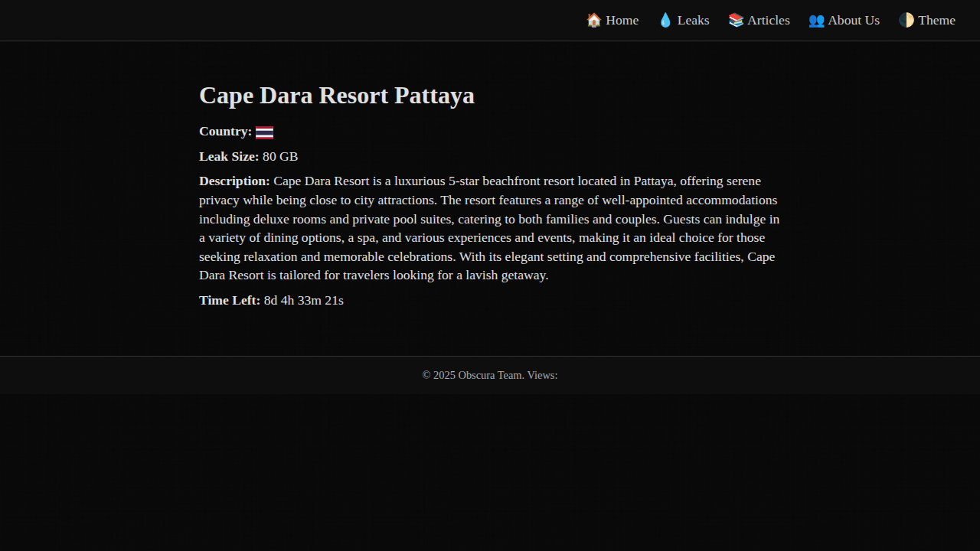The width and height of the screenshot is (980, 551).
Task: Click the 80 GB leak size value
Action: tap(280, 157)
